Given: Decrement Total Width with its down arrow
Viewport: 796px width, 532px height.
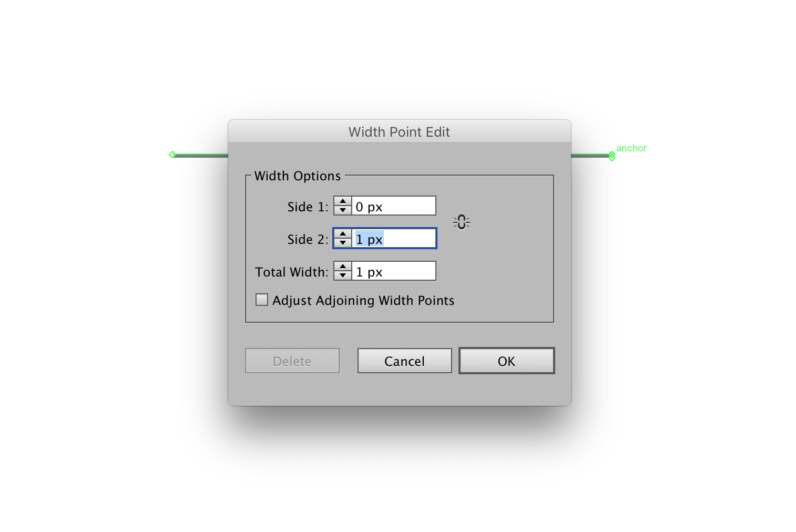Looking at the screenshot, I should tap(342, 275).
